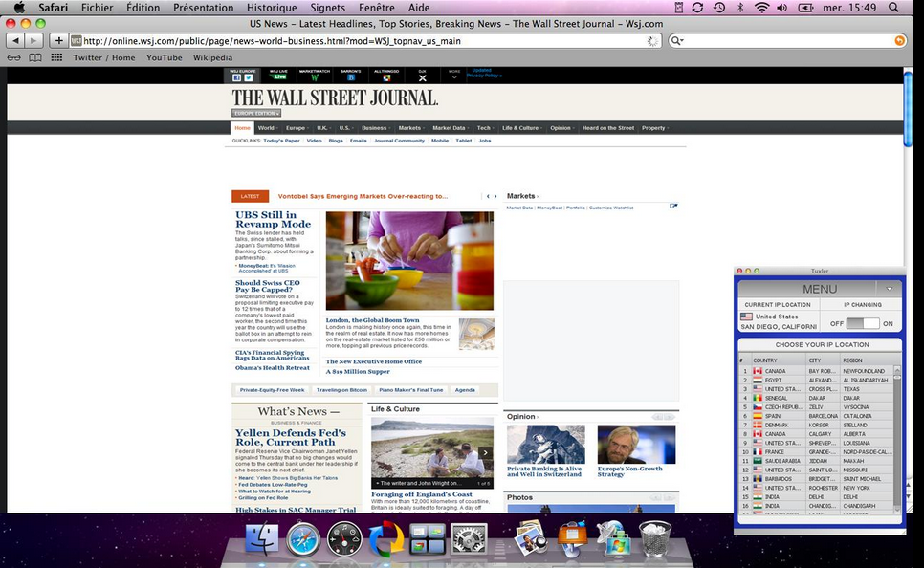Open Reading List glasses icon
The height and width of the screenshot is (568, 924).
[13, 57]
